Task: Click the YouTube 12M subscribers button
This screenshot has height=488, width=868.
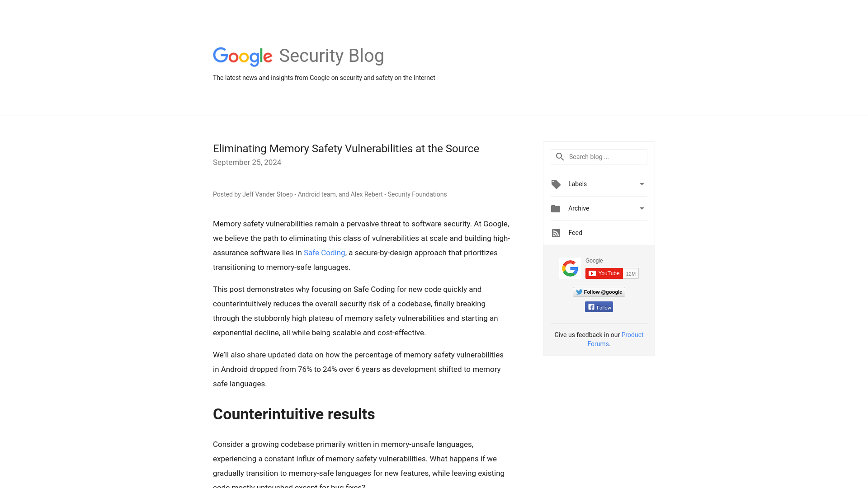Action: (x=611, y=273)
